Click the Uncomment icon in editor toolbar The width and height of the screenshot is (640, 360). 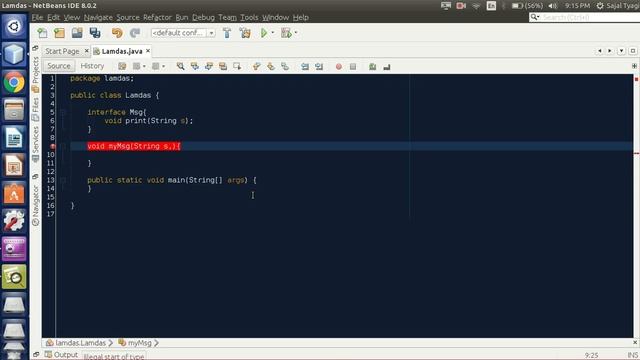click(x=387, y=66)
